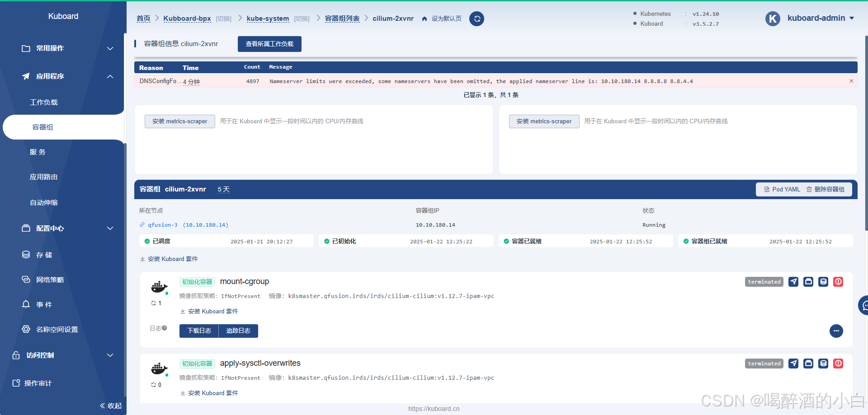Select 网络策略 in the sidebar menu
868x415 pixels.
point(50,280)
